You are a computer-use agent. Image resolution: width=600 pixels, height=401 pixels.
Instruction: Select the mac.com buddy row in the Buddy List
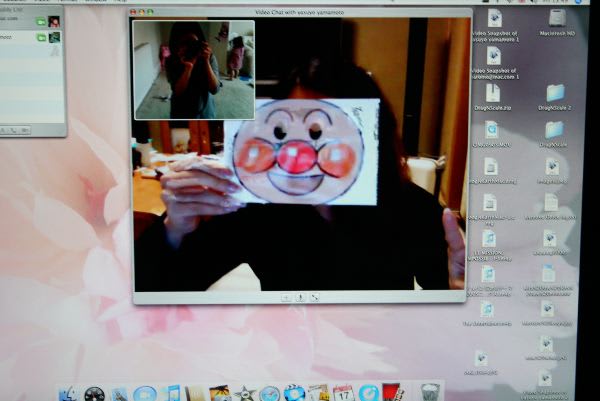[31, 21]
